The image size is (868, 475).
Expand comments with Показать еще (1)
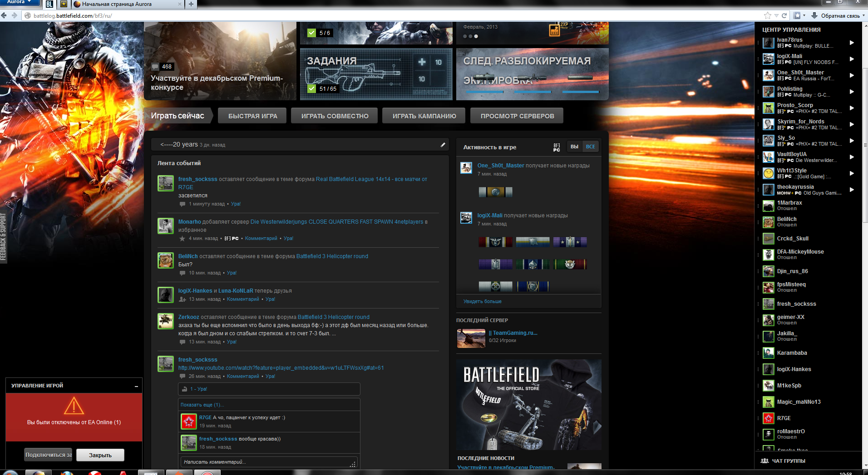(x=202, y=405)
